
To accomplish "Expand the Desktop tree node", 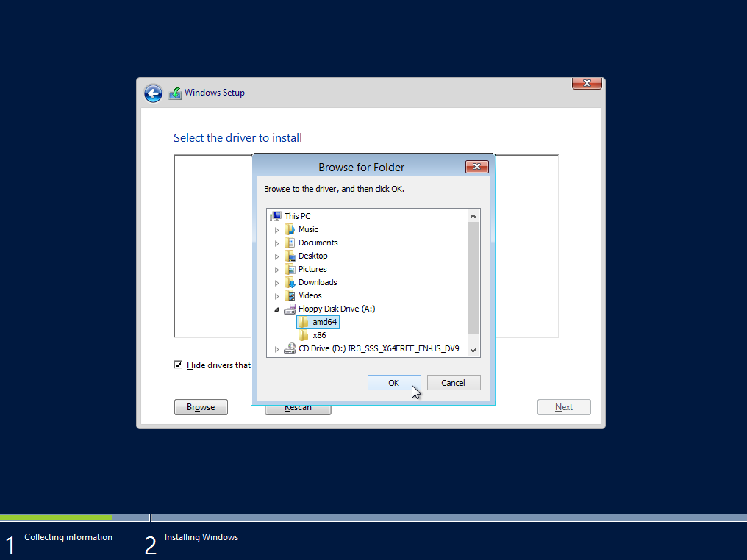I will tap(276, 256).
